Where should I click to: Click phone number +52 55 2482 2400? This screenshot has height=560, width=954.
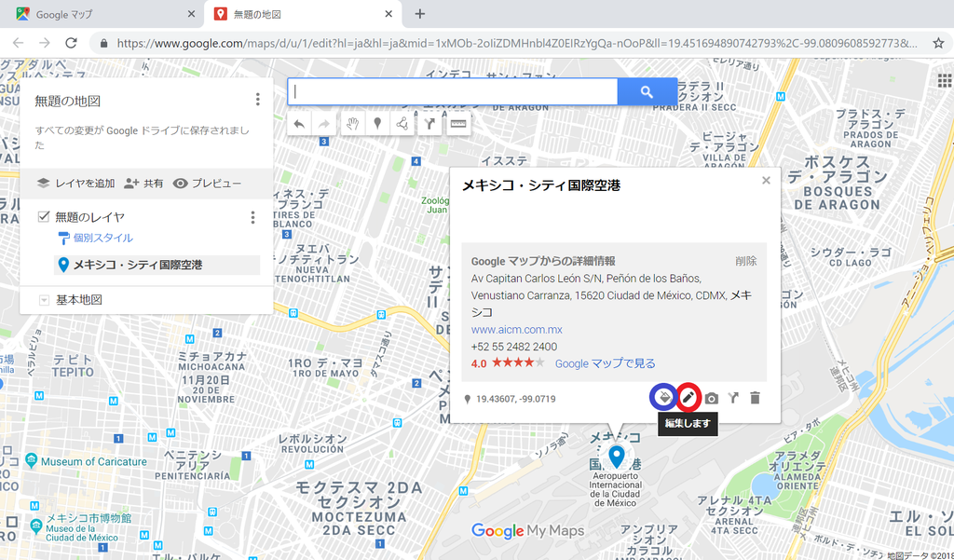pyautogui.click(x=514, y=347)
